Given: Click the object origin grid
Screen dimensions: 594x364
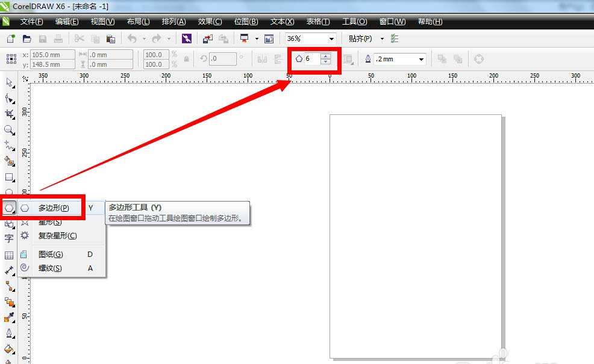Looking at the screenshot, I should 11,59.
